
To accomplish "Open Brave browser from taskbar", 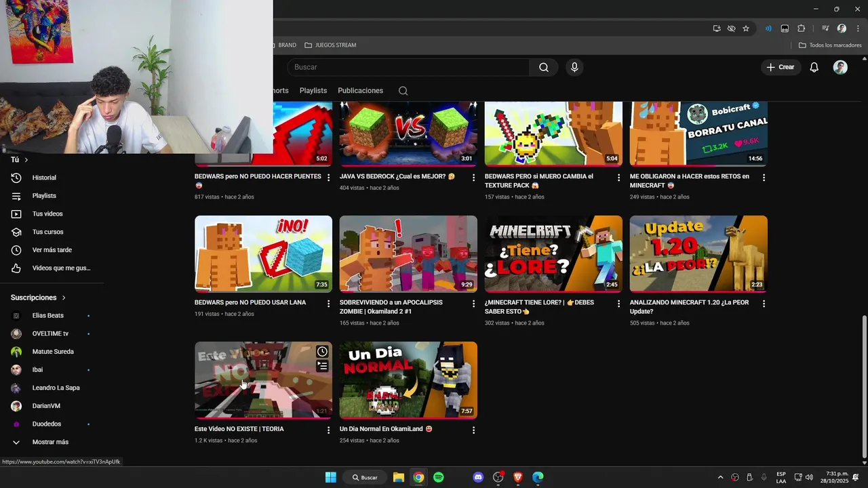I will (x=518, y=477).
